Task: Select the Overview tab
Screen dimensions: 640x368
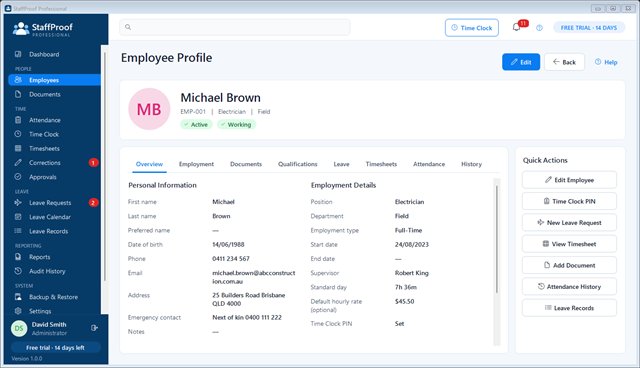Action: tap(149, 164)
